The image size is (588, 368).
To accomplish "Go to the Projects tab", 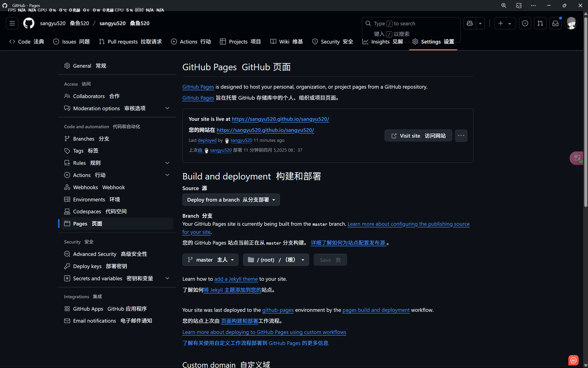I will (241, 41).
